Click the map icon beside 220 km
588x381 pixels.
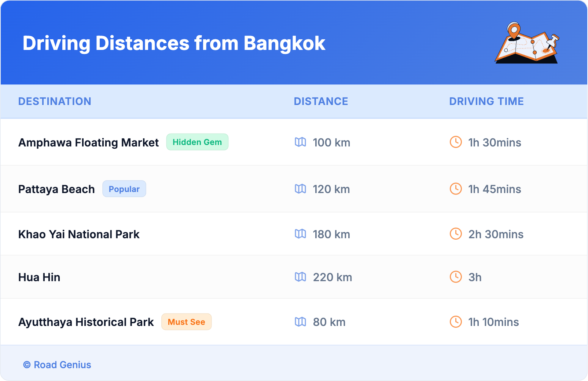[300, 277]
